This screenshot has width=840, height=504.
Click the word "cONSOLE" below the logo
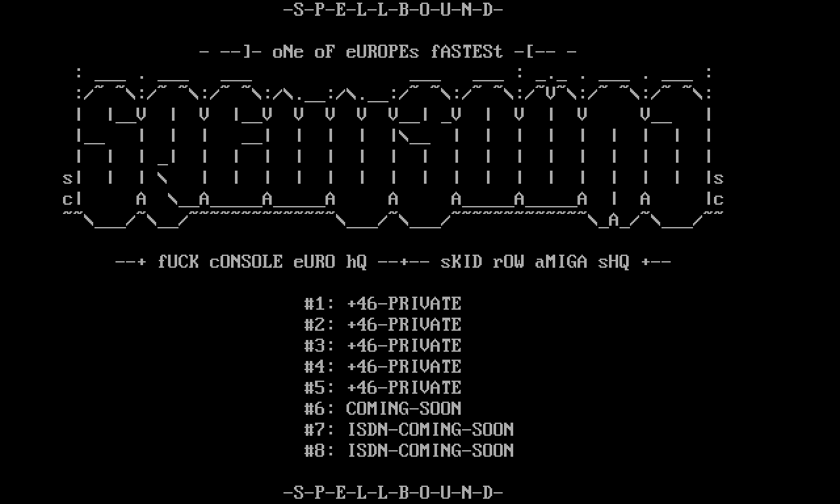pyautogui.click(x=246, y=262)
